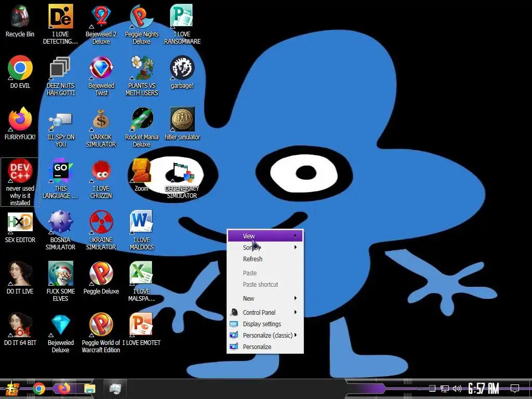Open Firefox from the taskbar
Image resolution: width=532 pixels, height=399 pixels.
64,389
